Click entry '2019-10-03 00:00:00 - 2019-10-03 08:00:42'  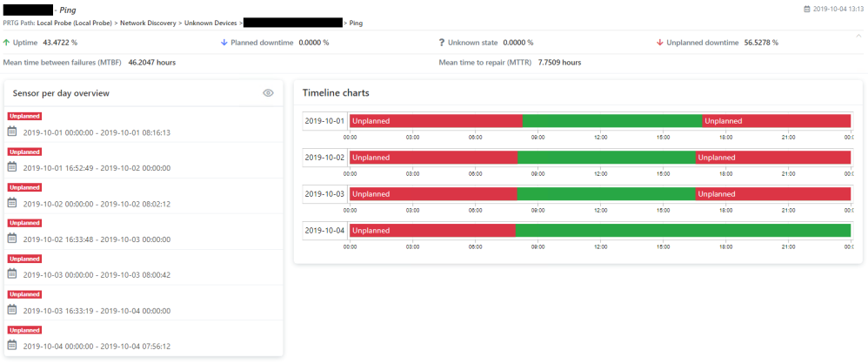[x=97, y=275]
